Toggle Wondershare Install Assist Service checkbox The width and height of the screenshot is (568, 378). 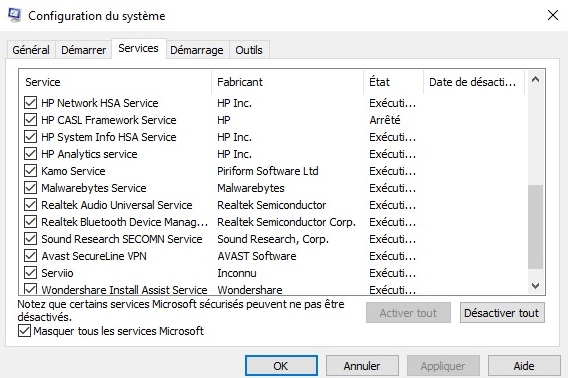pyautogui.click(x=30, y=289)
